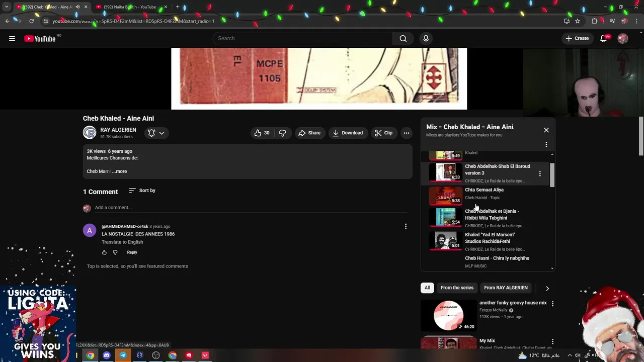
Task: Select From RAY ALGERIEN chip
Action: tap(506, 288)
